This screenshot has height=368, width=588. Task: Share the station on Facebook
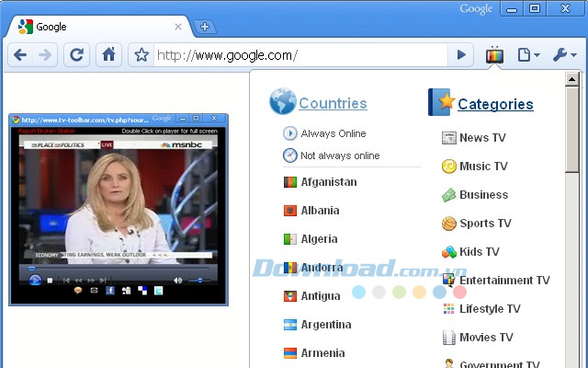110,291
